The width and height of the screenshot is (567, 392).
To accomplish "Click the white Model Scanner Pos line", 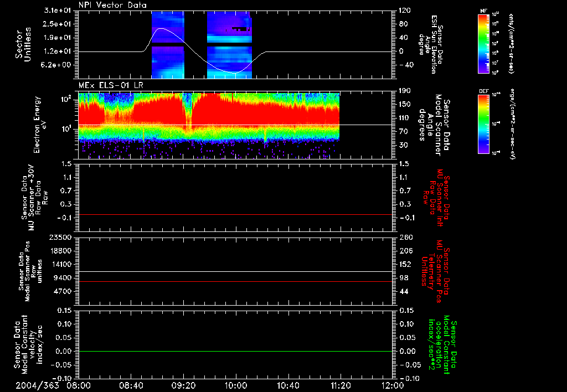I will 235,271.
